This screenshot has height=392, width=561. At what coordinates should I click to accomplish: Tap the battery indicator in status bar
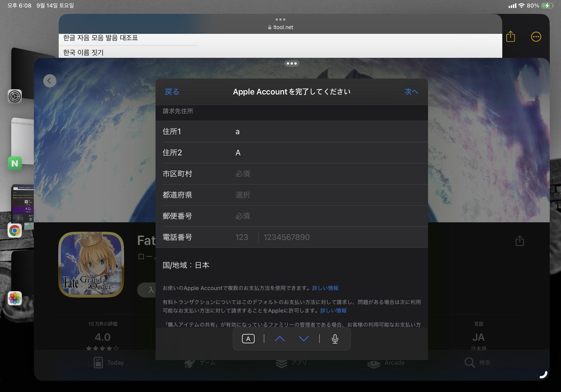pos(547,6)
